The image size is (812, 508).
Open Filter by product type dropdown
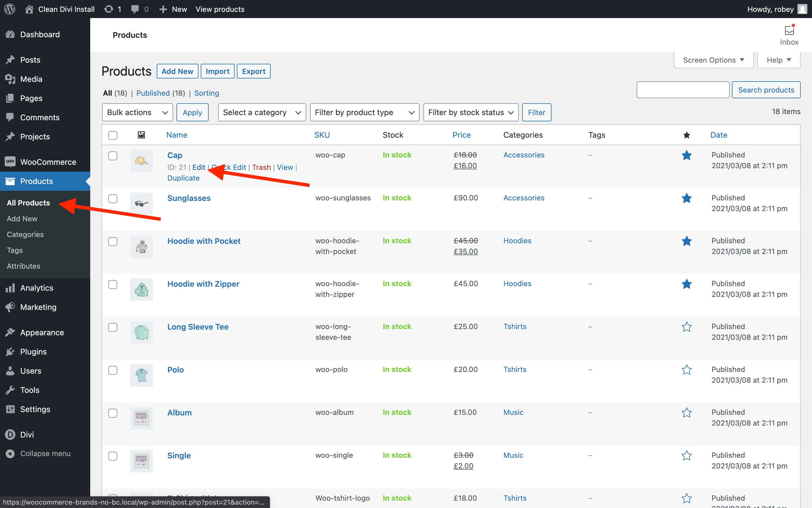tap(364, 112)
